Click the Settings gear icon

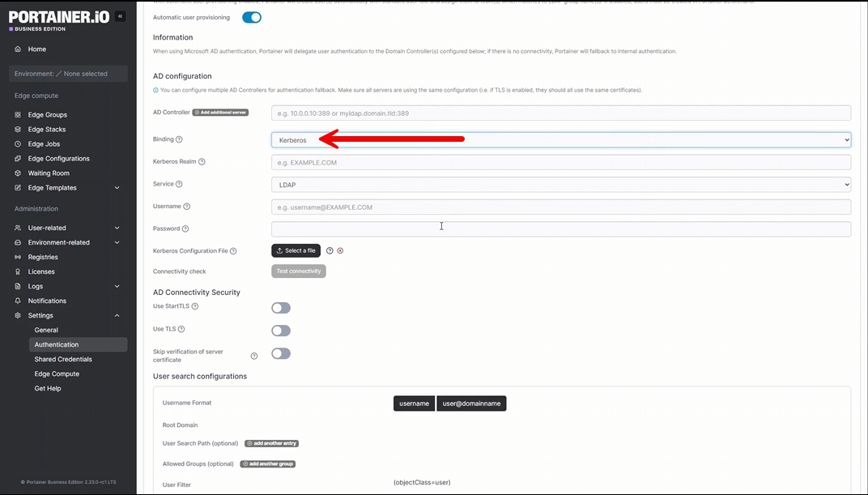(x=18, y=315)
